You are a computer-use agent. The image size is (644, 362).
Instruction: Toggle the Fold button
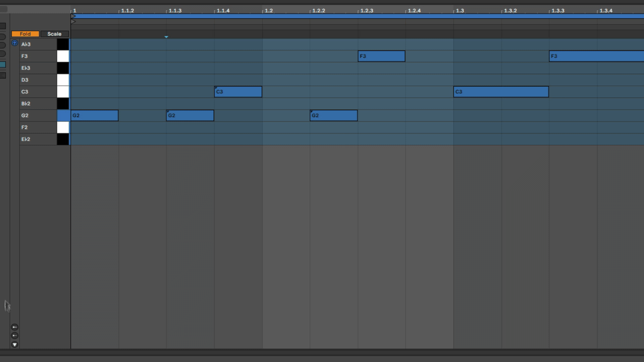pos(25,34)
